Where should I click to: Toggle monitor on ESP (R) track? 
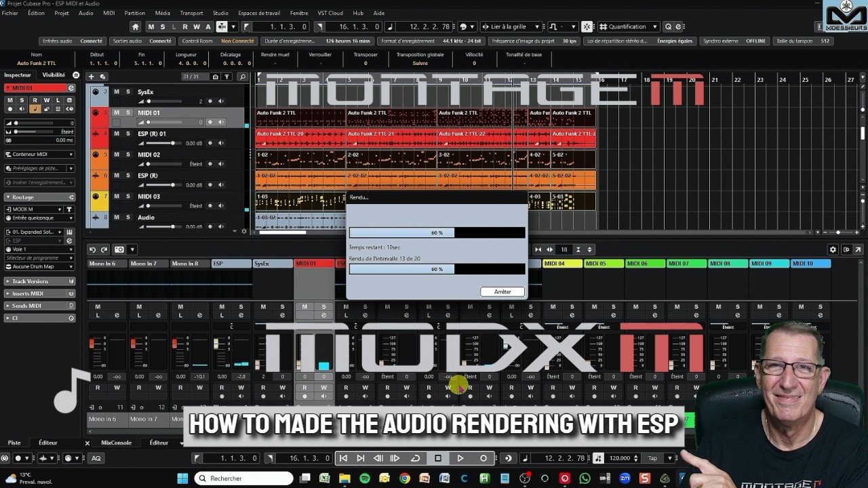(221, 185)
